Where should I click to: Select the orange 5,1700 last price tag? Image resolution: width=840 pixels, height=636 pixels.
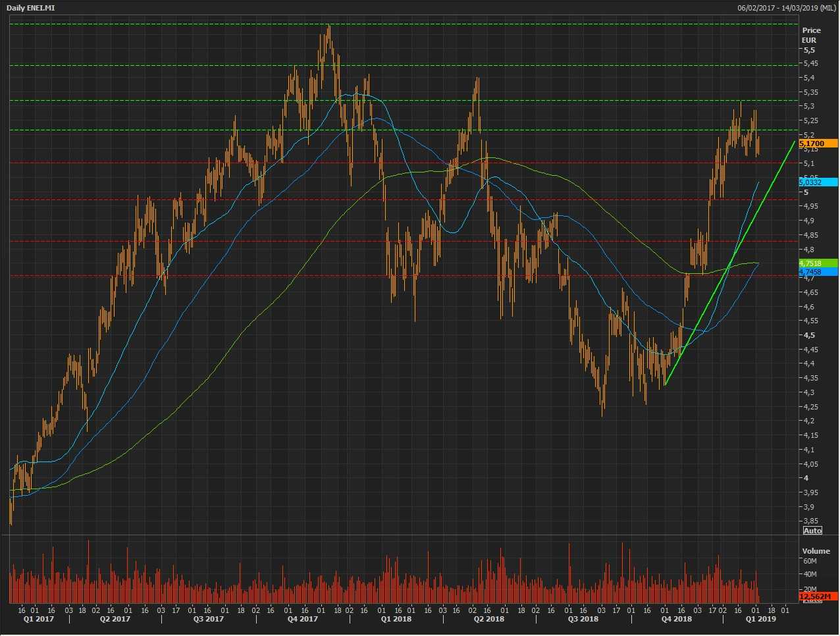point(818,144)
